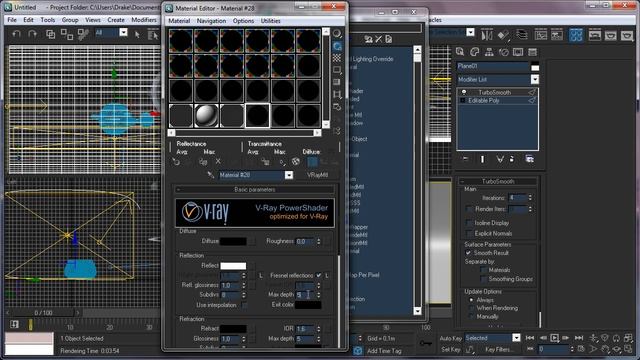Open the Display command panel tab

point(518,52)
